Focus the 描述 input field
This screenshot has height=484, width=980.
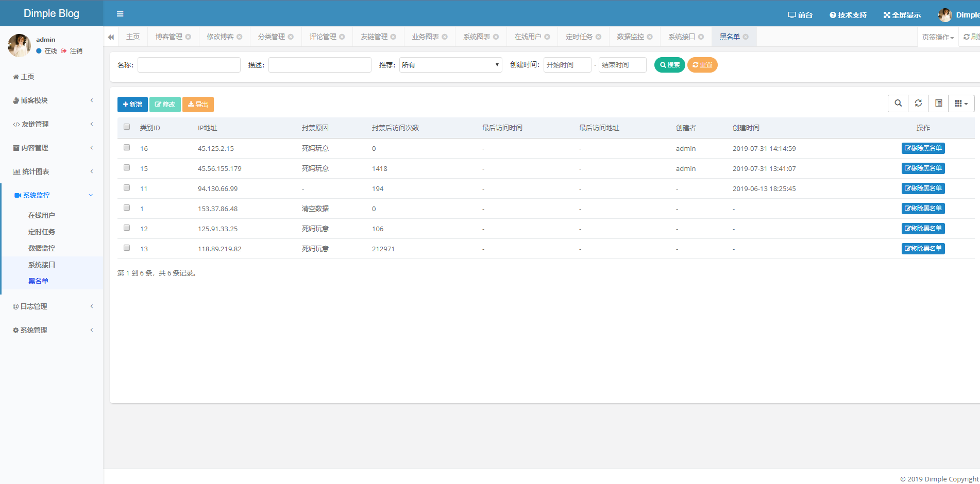pos(320,65)
